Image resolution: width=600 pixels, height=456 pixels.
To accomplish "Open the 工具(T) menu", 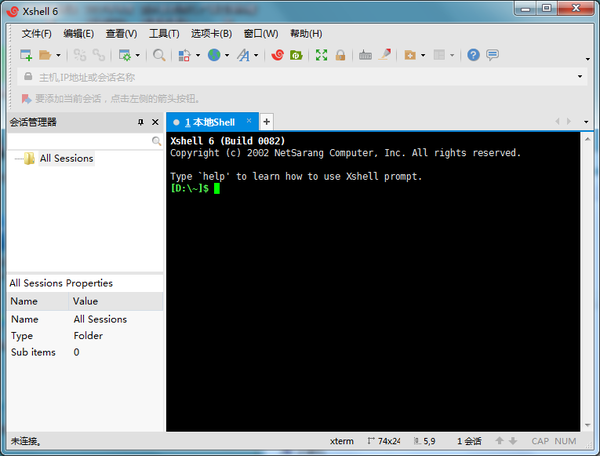I will pos(164,34).
